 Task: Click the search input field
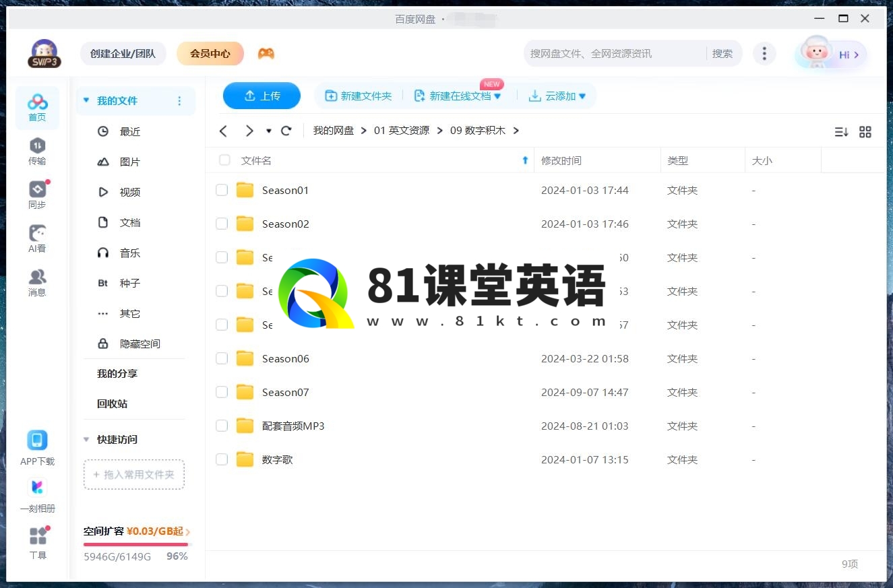click(x=615, y=53)
